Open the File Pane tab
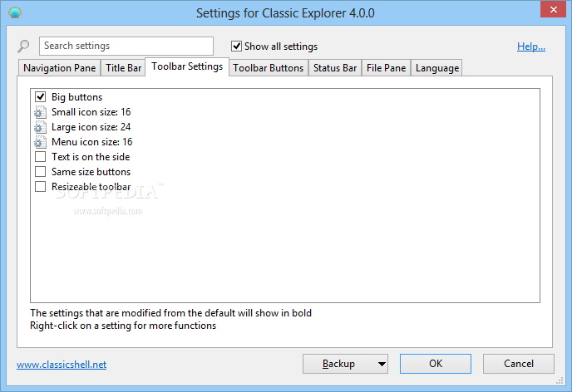The image size is (572, 392). 386,68
